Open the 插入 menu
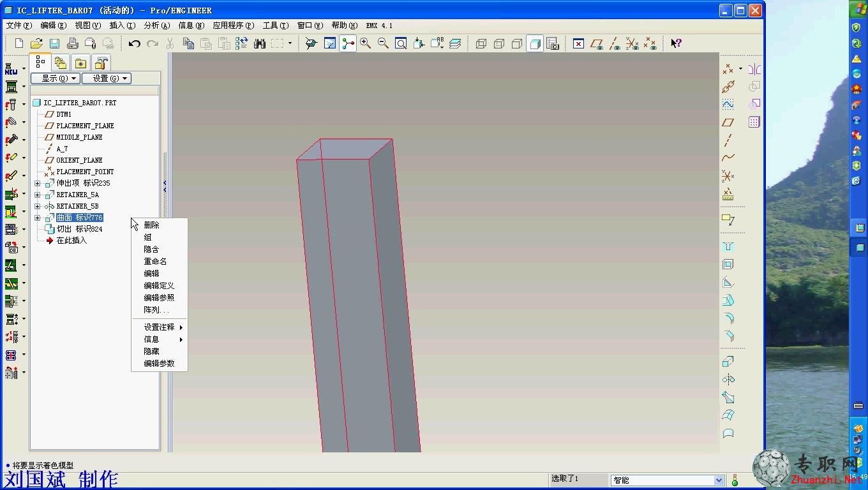 click(x=122, y=26)
